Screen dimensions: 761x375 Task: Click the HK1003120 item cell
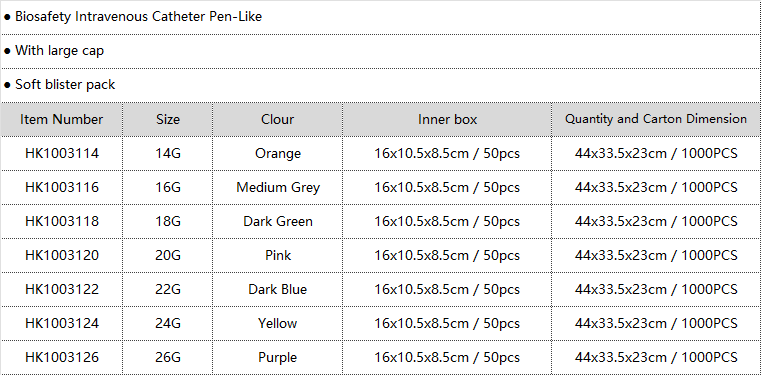[x=62, y=255]
